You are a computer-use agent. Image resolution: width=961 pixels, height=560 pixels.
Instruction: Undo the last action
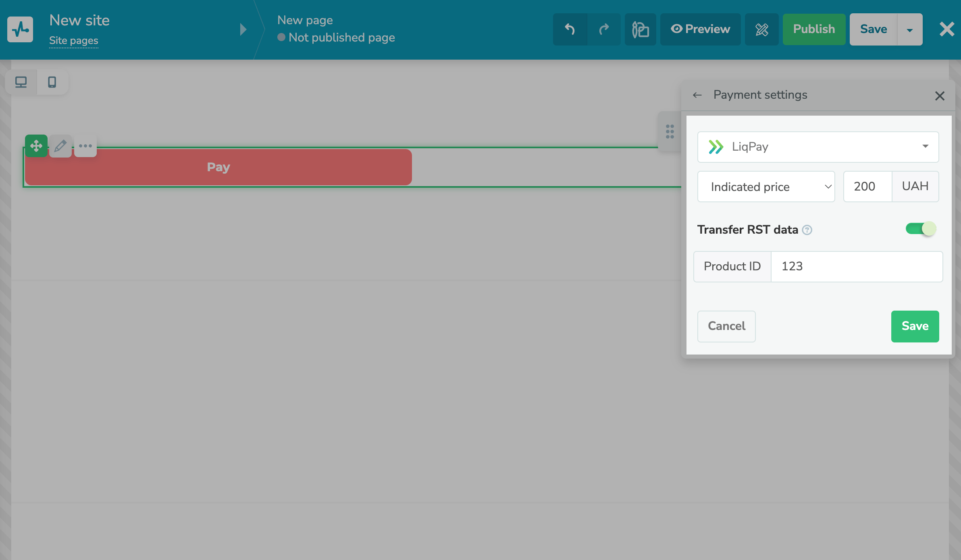570,29
